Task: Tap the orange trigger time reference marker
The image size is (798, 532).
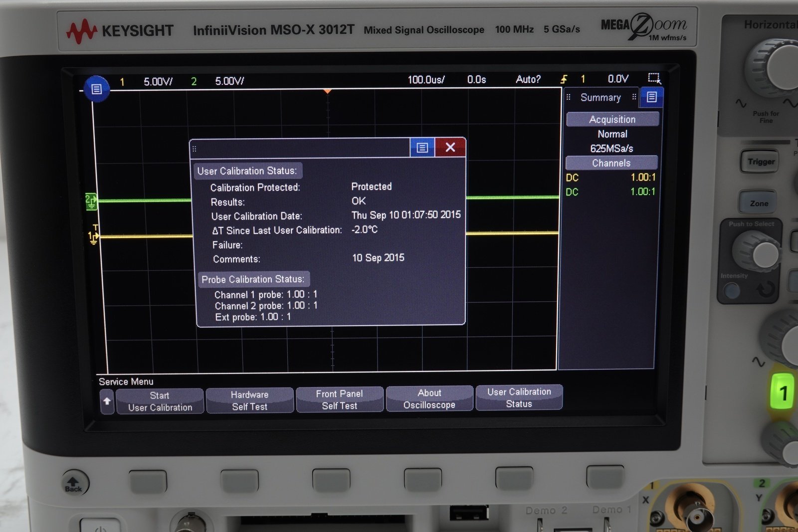Action: coord(327,91)
